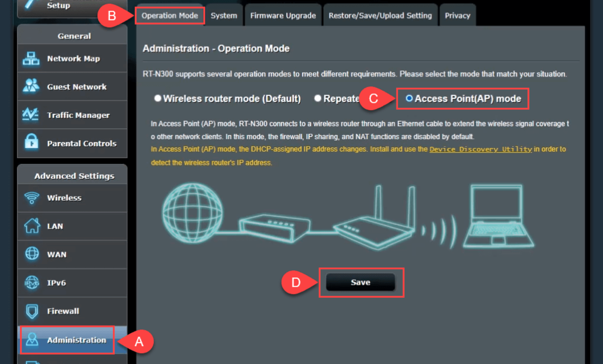Click the internet globe in the diagram
Image resolution: width=603 pixels, height=364 pixels.
coord(192,213)
